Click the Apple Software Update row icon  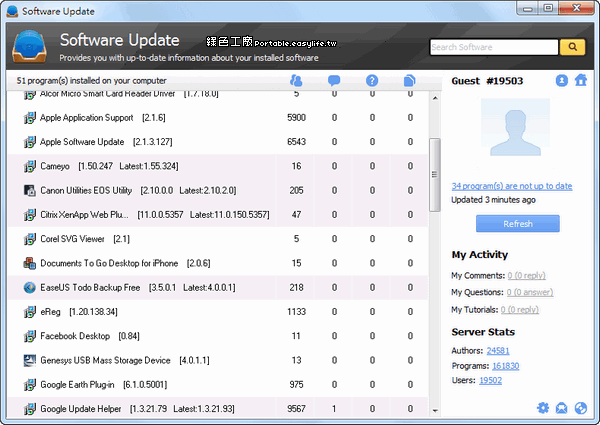click(x=30, y=142)
